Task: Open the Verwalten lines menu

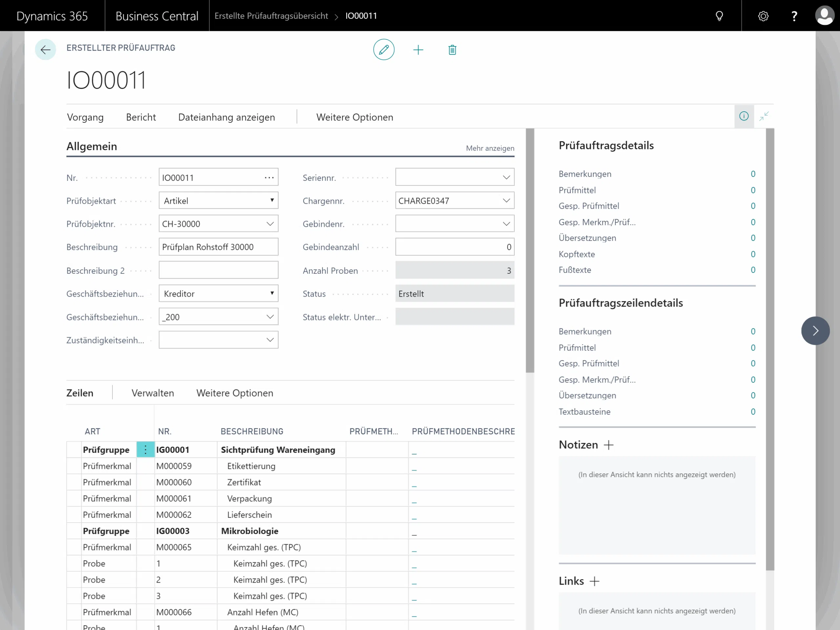Action: [153, 393]
